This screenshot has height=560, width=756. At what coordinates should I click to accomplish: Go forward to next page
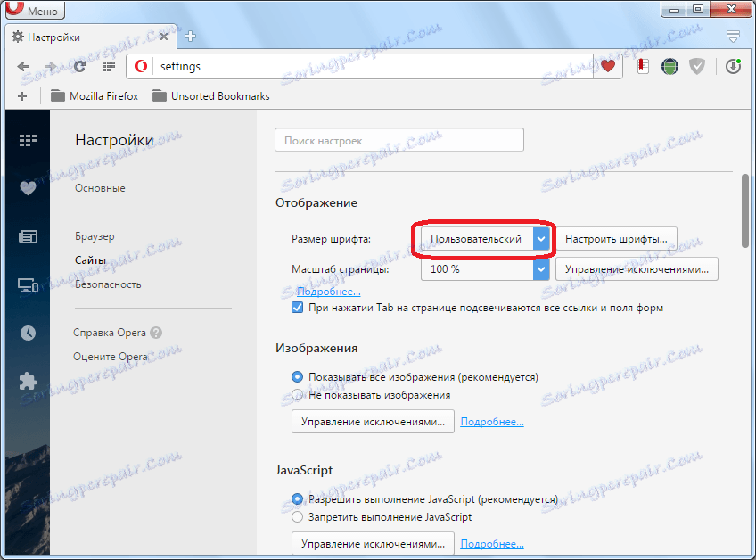pyautogui.click(x=50, y=67)
